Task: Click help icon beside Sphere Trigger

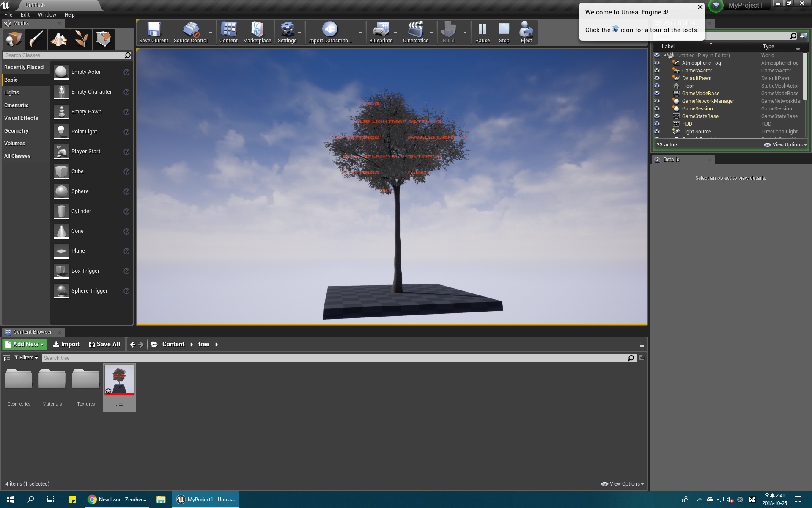Action: click(126, 291)
